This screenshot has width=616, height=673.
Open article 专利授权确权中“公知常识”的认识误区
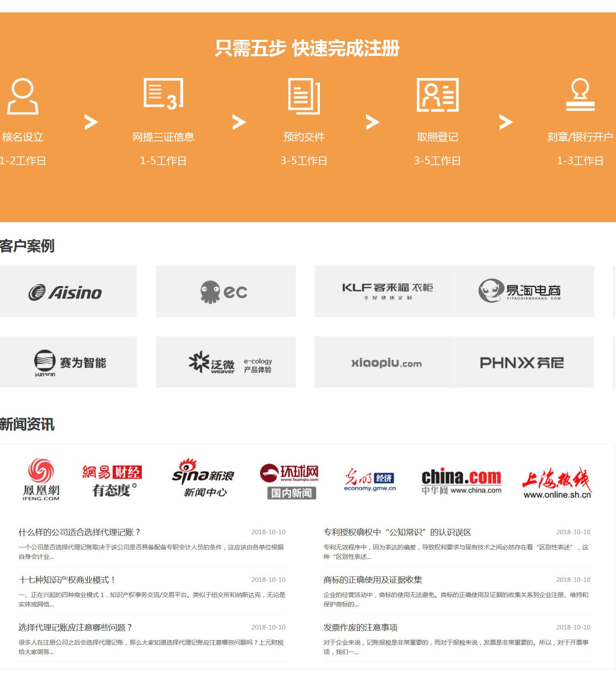coord(397,532)
